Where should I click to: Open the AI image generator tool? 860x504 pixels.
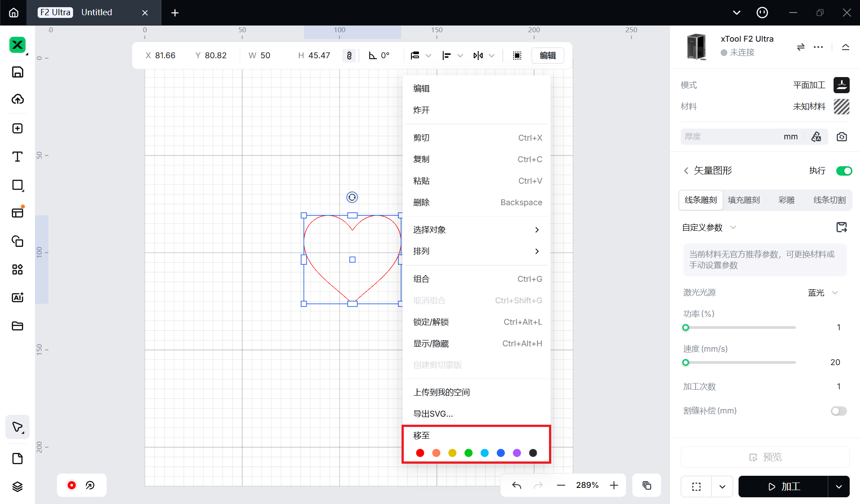pos(17,297)
